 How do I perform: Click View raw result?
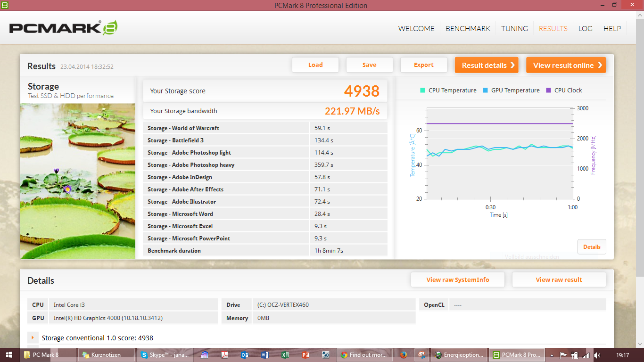[559, 280]
